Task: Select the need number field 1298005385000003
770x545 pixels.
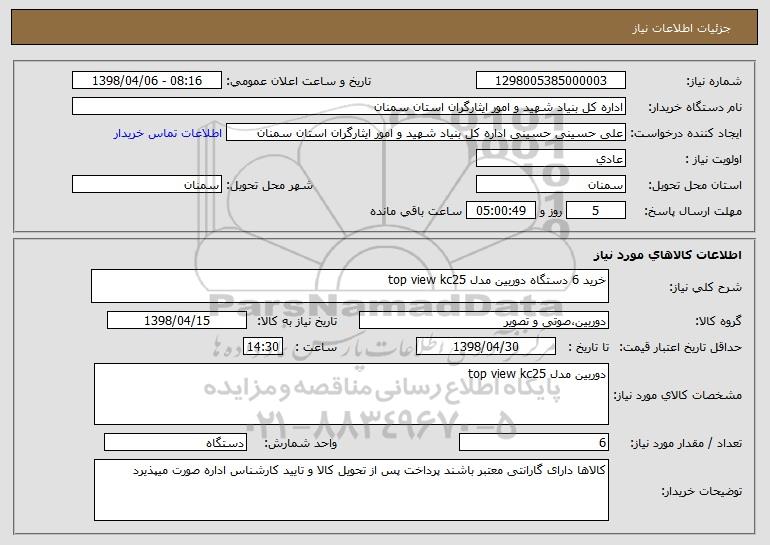Action: (x=550, y=81)
